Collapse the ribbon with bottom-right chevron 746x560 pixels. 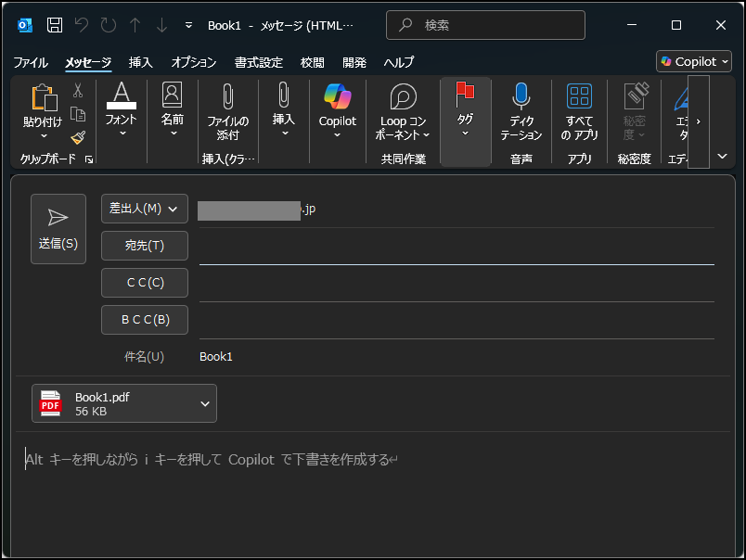pyautogui.click(x=722, y=156)
